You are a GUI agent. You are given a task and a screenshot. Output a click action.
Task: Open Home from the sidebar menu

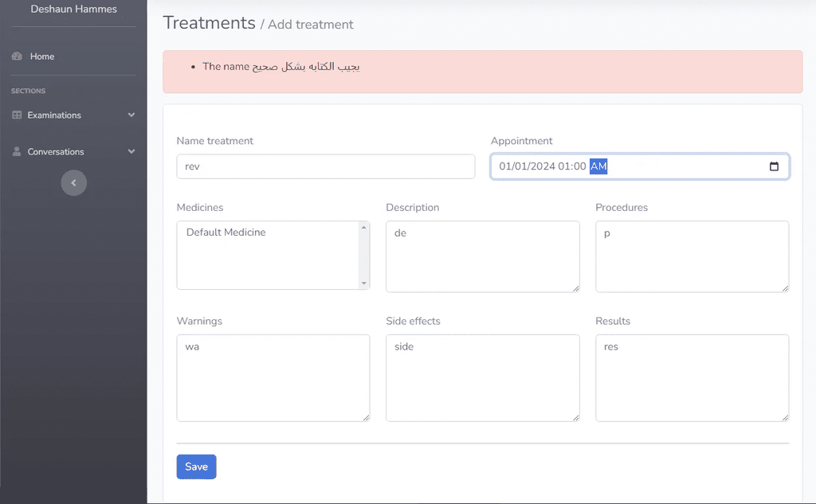tap(42, 57)
